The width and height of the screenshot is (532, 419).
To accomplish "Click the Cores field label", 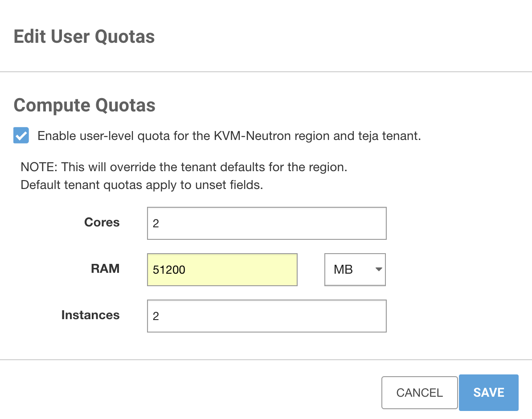I will point(102,222).
